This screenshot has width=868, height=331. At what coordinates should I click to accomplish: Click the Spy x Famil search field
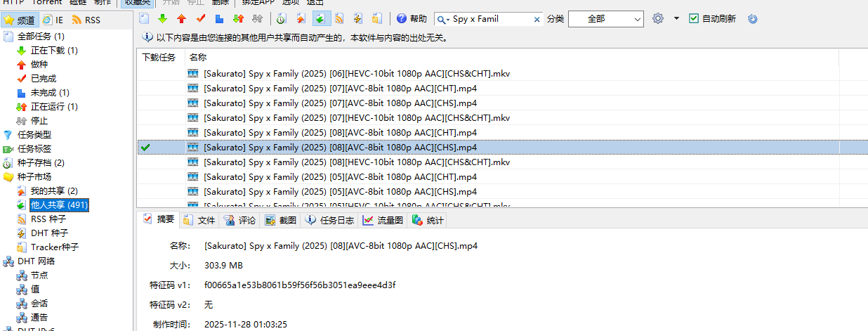coord(492,19)
